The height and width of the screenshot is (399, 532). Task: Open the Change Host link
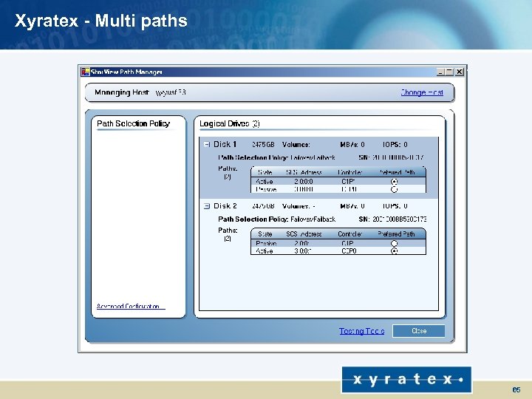(x=422, y=92)
